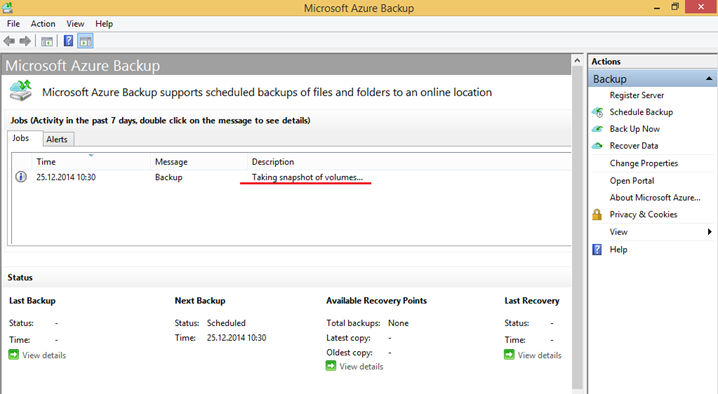Click the scroll up arrow of main pane
Viewport: 718px width, 394px height.
[577, 60]
